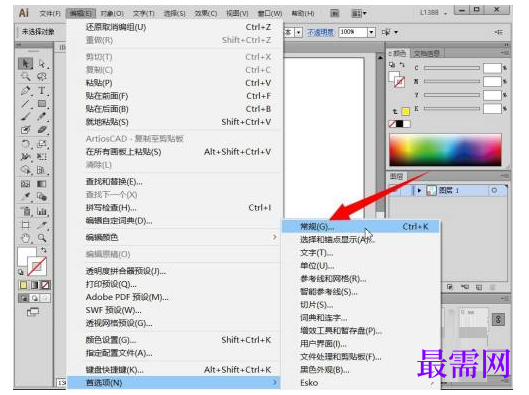Click the Swap Fill and Stroke arrow in toolbox

tap(44, 250)
